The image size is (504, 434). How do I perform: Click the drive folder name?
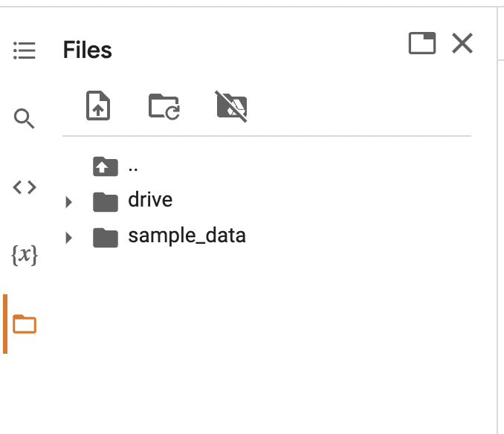pyautogui.click(x=150, y=200)
